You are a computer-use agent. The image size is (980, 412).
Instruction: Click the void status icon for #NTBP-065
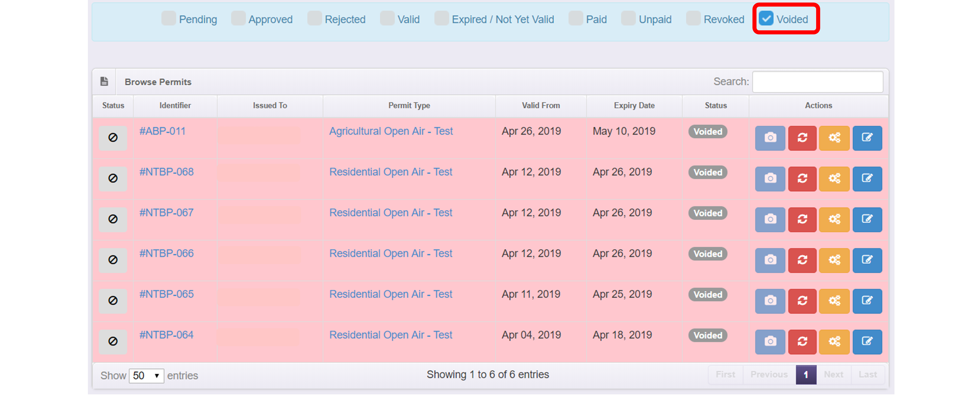coord(113,301)
